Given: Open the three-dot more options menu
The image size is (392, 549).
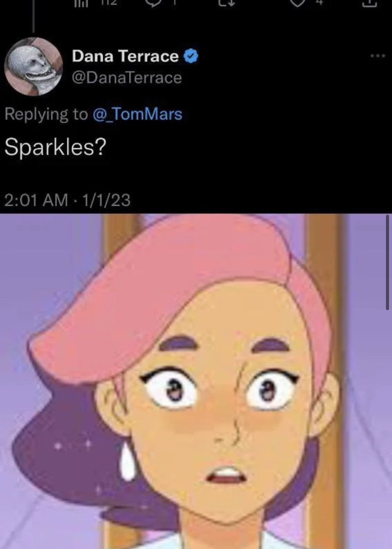Looking at the screenshot, I should 378,56.
